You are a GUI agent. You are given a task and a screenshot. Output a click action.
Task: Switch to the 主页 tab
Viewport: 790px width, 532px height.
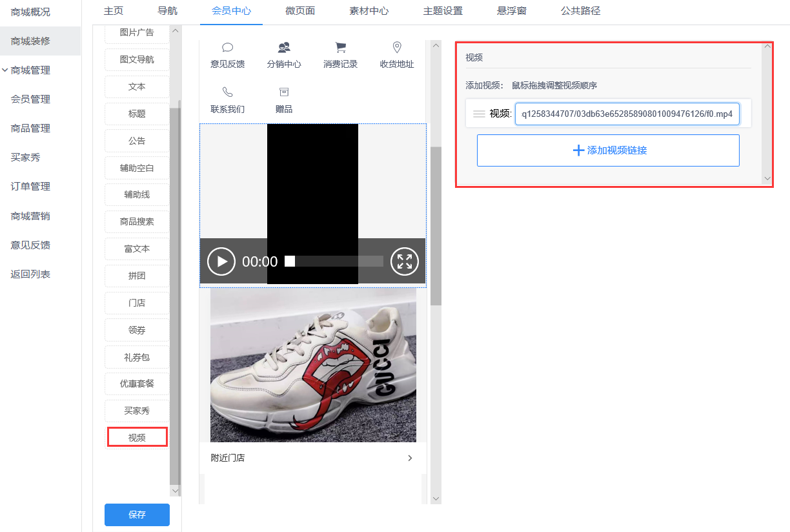pyautogui.click(x=114, y=11)
